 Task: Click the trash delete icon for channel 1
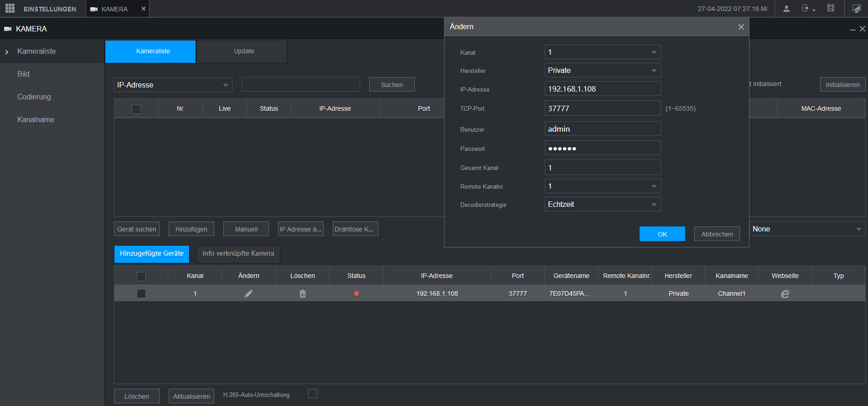coord(302,294)
